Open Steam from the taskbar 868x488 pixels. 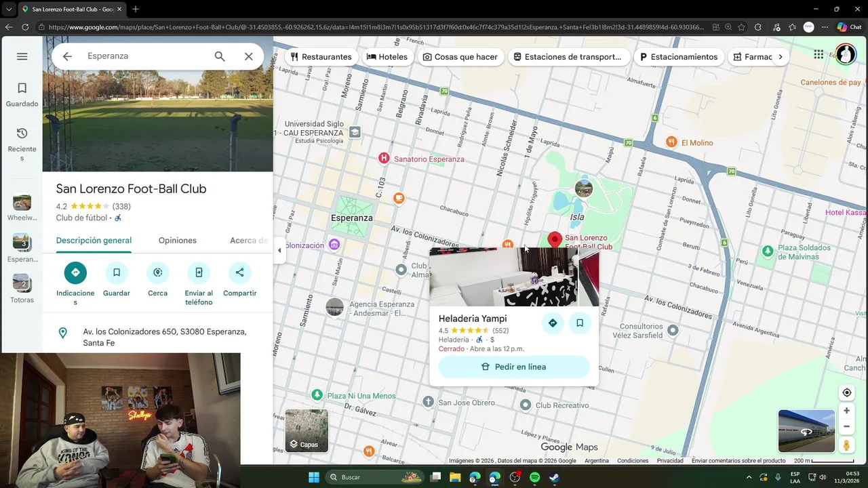coord(554,477)
